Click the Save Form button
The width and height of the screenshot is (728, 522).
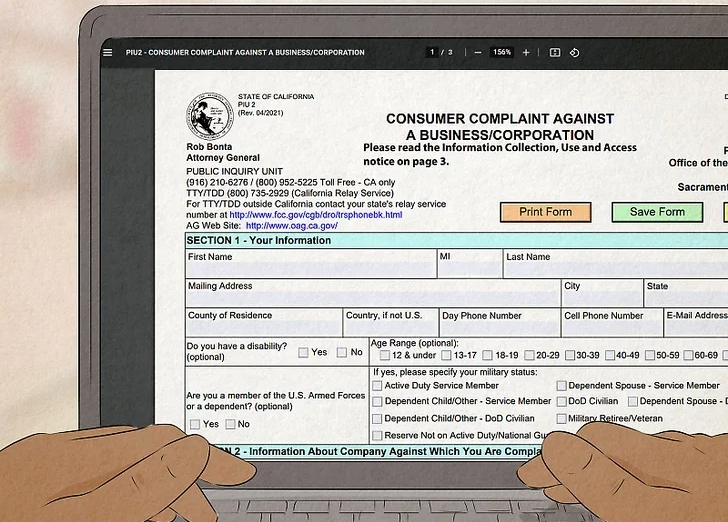pos(657,212)
